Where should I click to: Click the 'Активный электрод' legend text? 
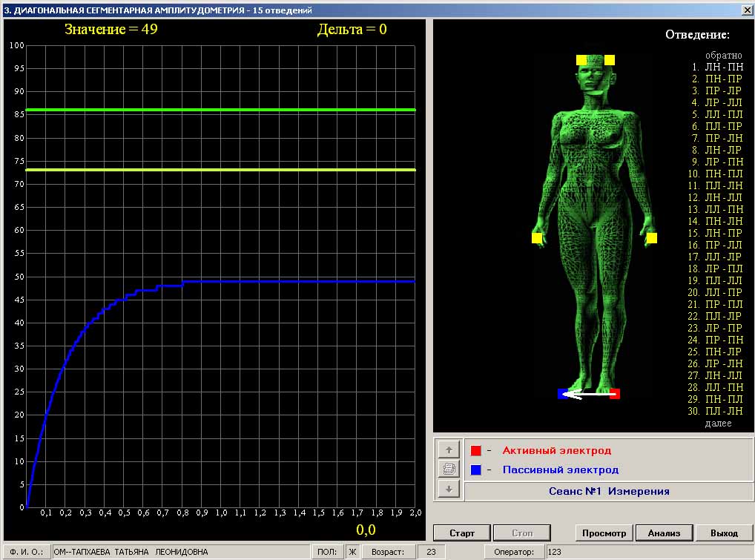557,451
